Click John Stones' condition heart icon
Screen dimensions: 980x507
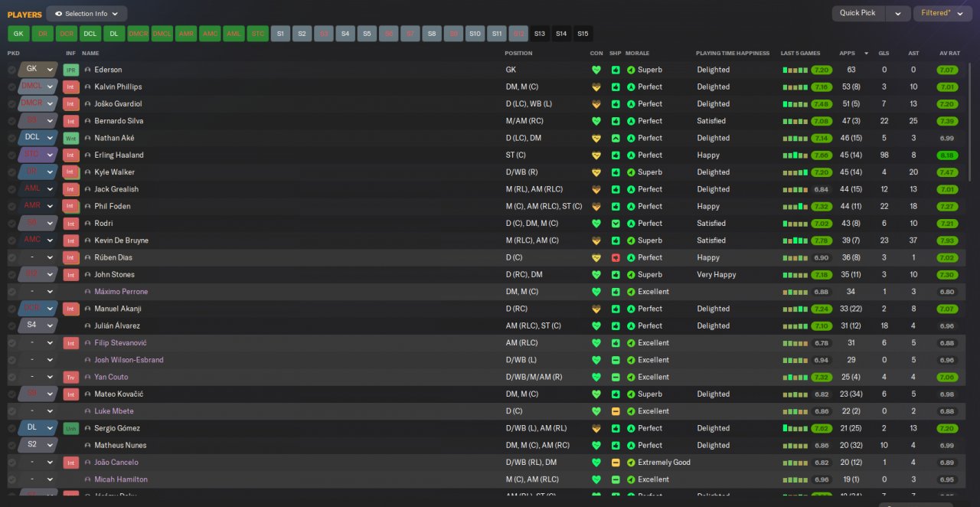point(596,274)
